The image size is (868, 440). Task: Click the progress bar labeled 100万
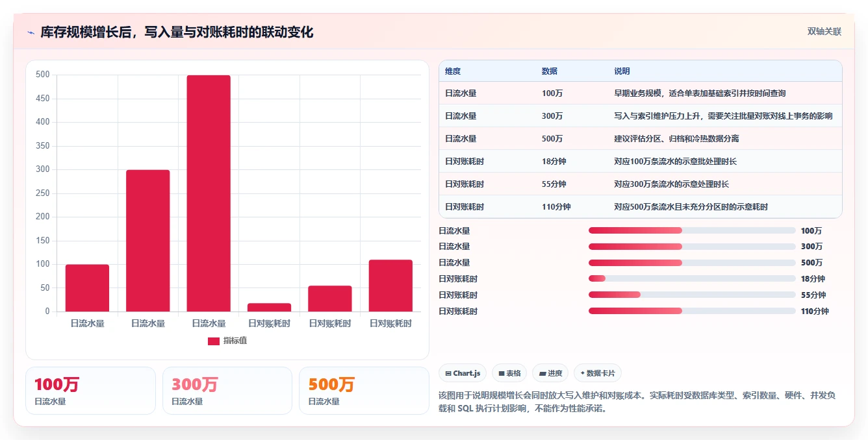point(692,230)
